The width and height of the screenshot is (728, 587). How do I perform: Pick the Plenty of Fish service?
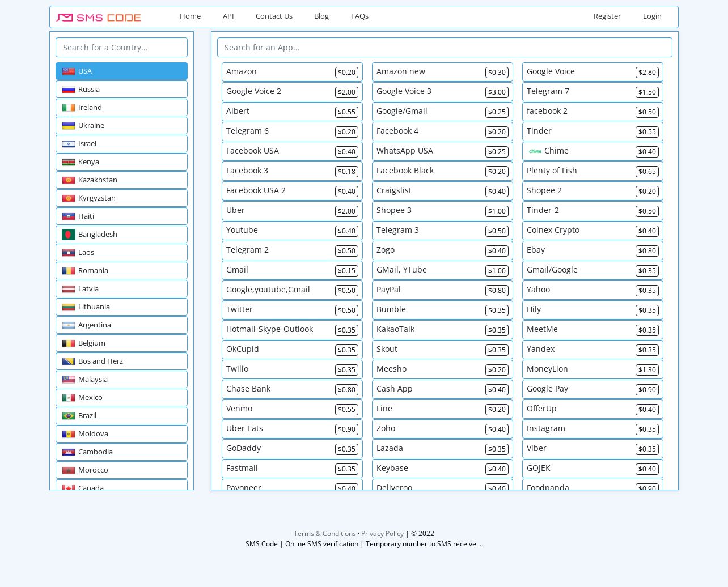[x=592, y=171]
